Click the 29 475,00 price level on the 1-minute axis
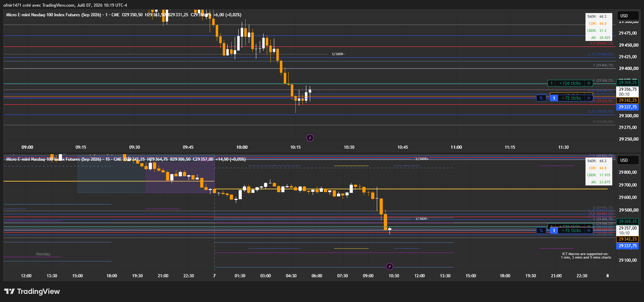The height and width of the screenshot is (302, 644). coord(628,33)
